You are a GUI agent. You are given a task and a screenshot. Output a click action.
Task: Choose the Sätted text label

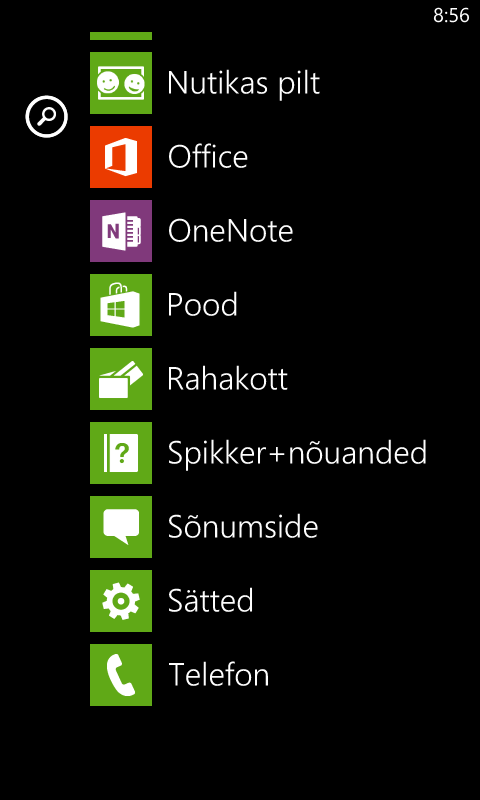[x=211, y=599]
